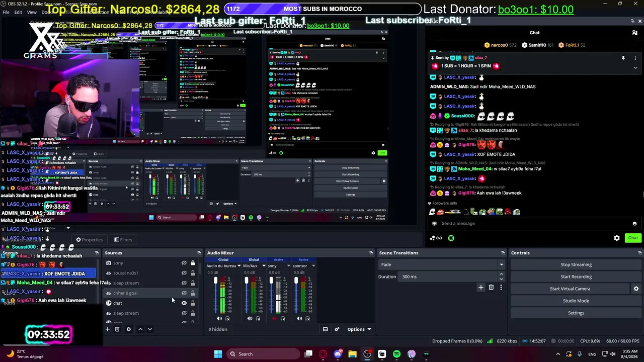Open transition properties three-dot menu

tap(501, 288)
